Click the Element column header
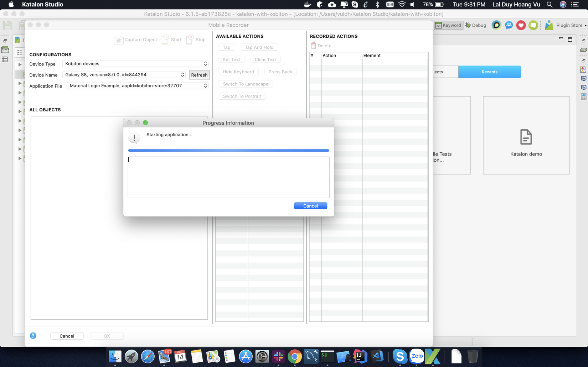Screen dimensions: 588x367 coord(395,56)
